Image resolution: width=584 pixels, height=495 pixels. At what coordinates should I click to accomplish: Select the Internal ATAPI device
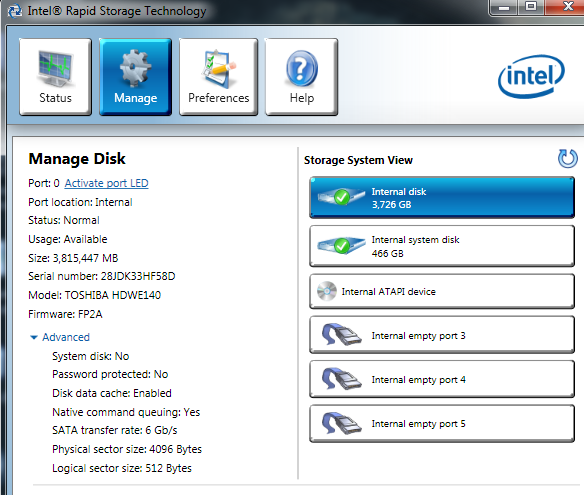point(442,291)
